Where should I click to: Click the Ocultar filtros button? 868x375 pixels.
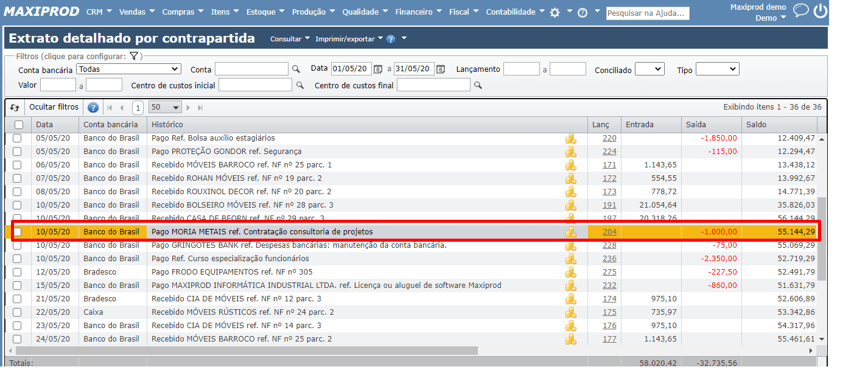pyautogui.click(x=54, y=107)
